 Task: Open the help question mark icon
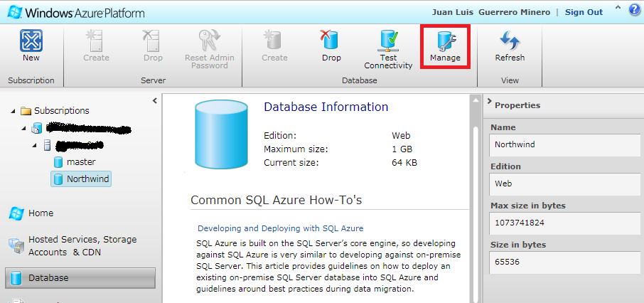[x=634, y=11]
